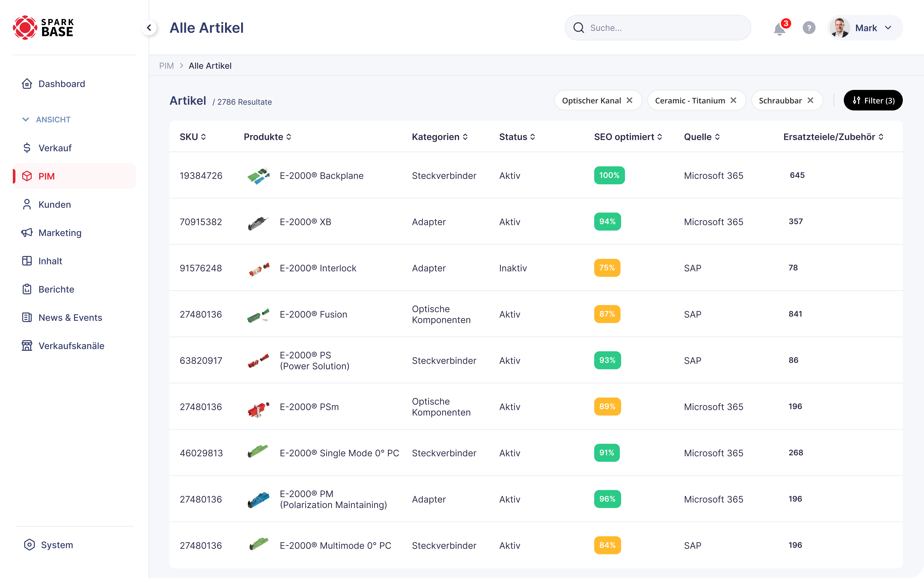924x578 pixels.
Task: Click the E-2000 PS Power Solution thumbnail
Action: (258, 361)
